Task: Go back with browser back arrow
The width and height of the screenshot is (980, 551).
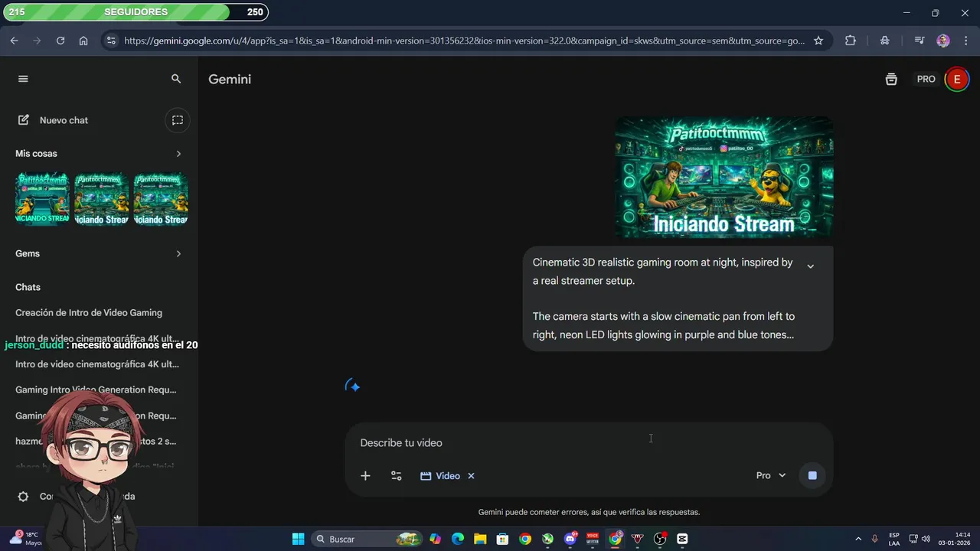Action: (15, 41)
